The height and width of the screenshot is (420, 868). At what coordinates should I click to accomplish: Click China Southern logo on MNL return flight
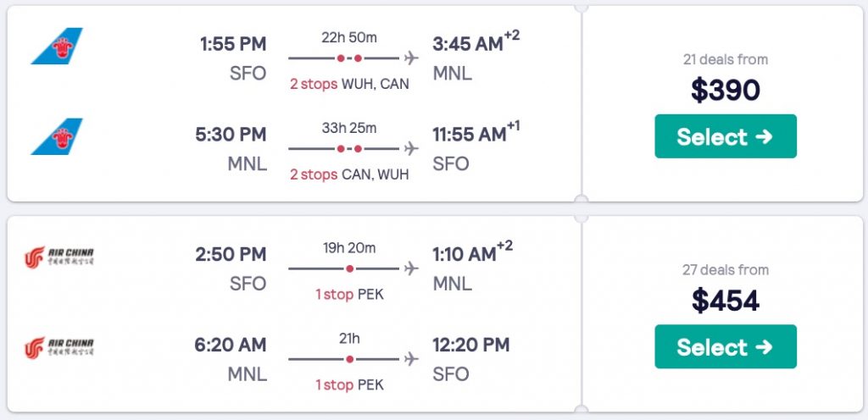point(57,136)
